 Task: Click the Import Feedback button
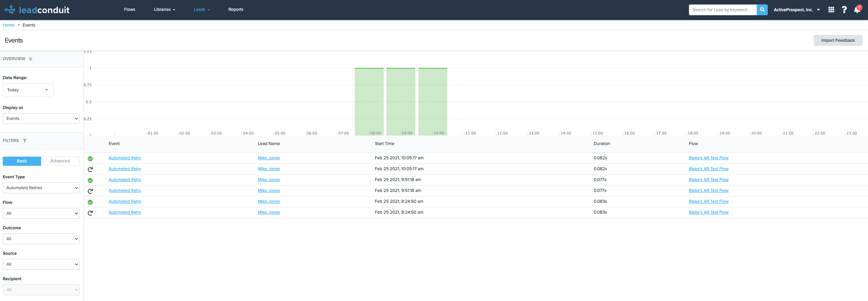838,40
